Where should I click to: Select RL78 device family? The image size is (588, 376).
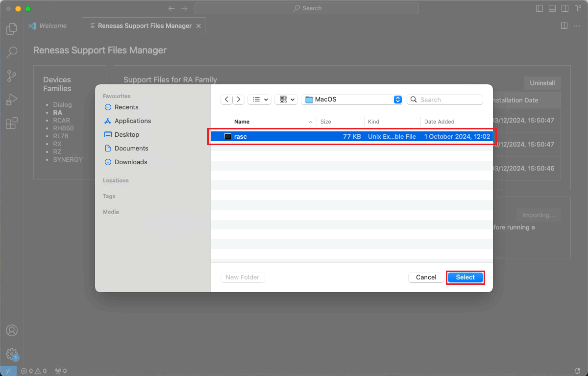(x=61, y=136)
